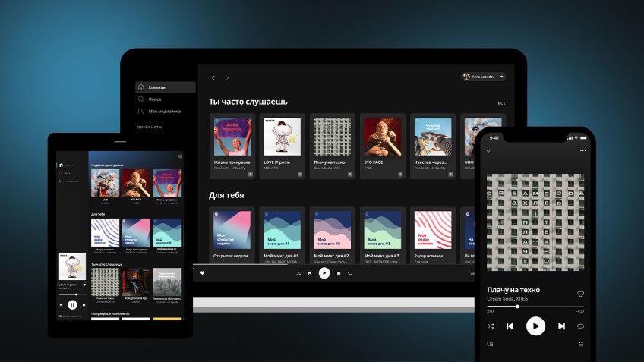Image resolution: width=644 pixels, height=362 pixels.
Task: Toggle repeat on phone player
Action: point(580,326)
